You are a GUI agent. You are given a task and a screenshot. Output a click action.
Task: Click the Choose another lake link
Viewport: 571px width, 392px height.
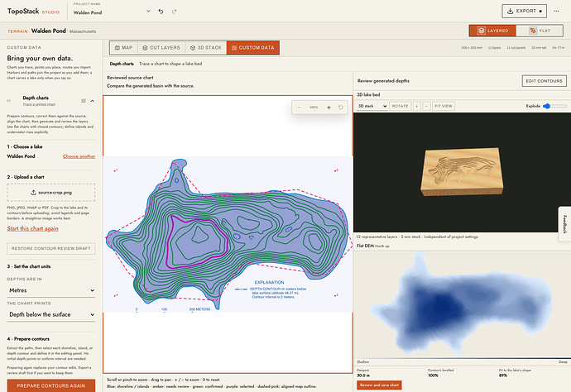[x=79, y=156]
